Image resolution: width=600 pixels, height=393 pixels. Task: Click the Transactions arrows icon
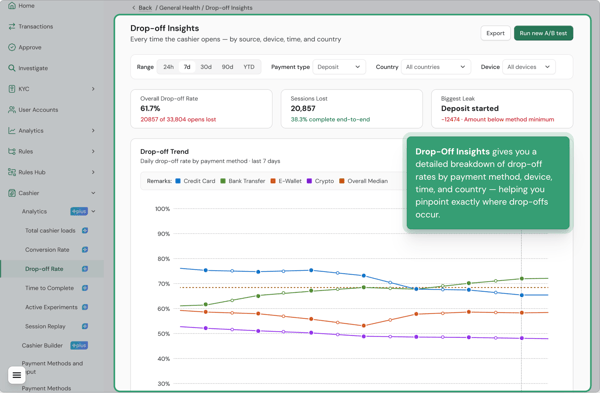coord(12,26)
